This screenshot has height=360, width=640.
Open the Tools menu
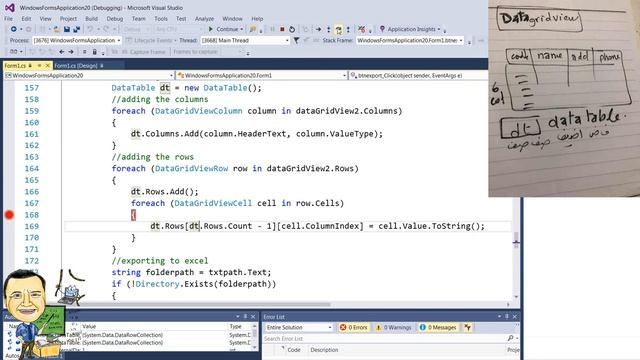tap(161, 19)
